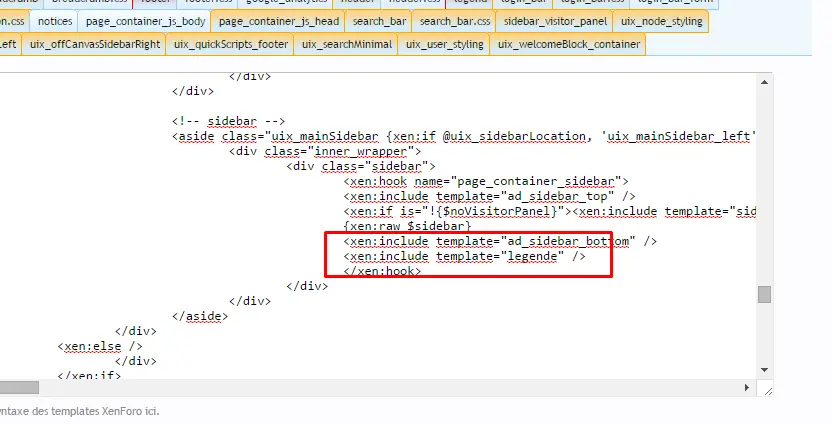Select the sidebar_visitor_panel tab
This screenshot has width=832, height=424.
(x=555, y=22)
